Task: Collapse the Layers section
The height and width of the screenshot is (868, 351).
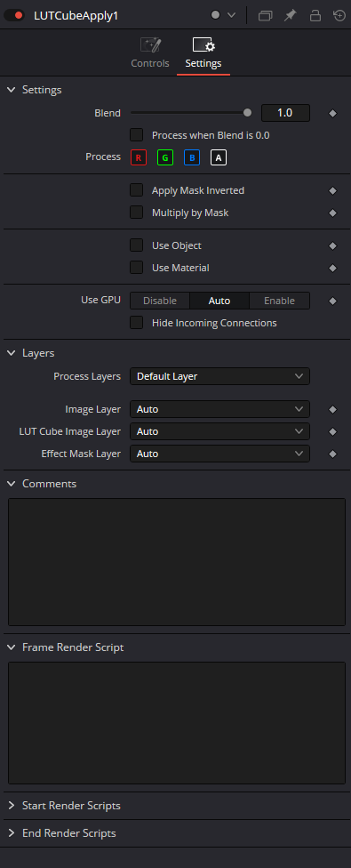Action: click(x=11, y=353)
